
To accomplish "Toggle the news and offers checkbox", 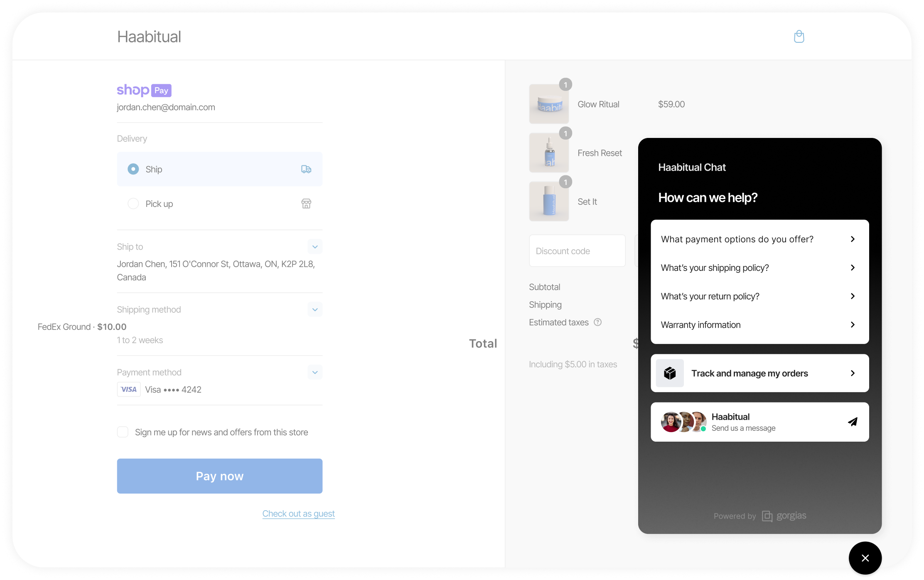I will pos(123,432).
